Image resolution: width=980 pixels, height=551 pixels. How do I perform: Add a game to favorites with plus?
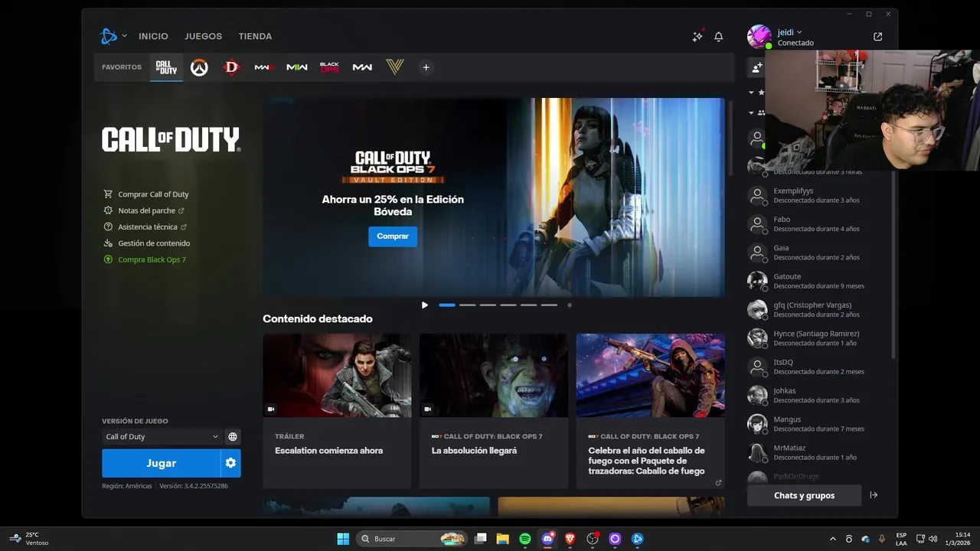pos(426,67)
